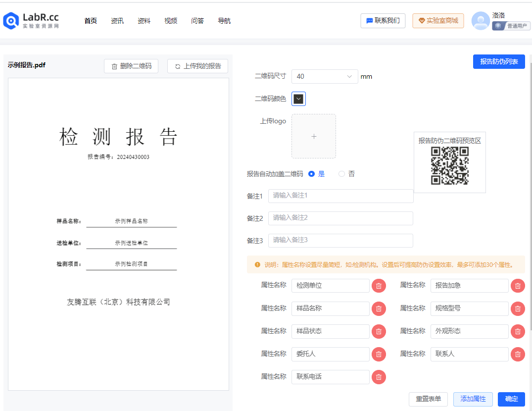Open the 资讯 navigation item
This screenshot has height=411, width=532.
[x=117, y=21]
